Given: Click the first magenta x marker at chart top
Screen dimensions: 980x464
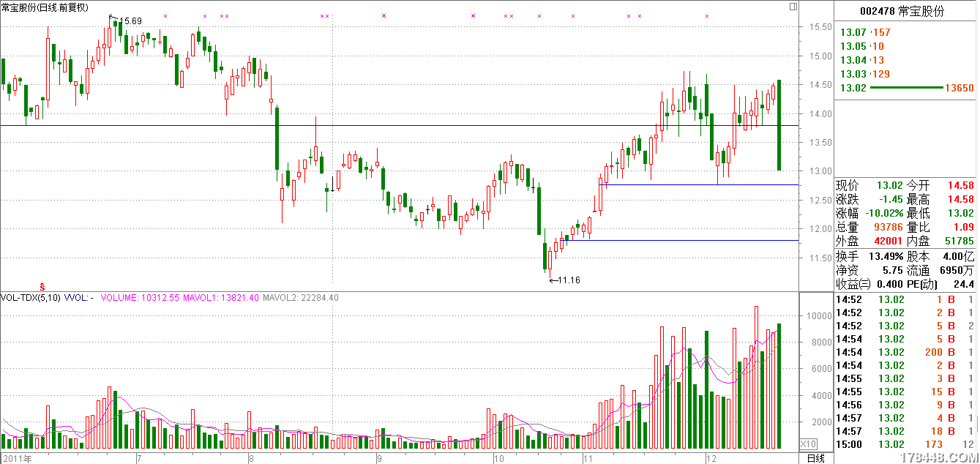Looking at the screenshot, I should [x=165, y=16].
